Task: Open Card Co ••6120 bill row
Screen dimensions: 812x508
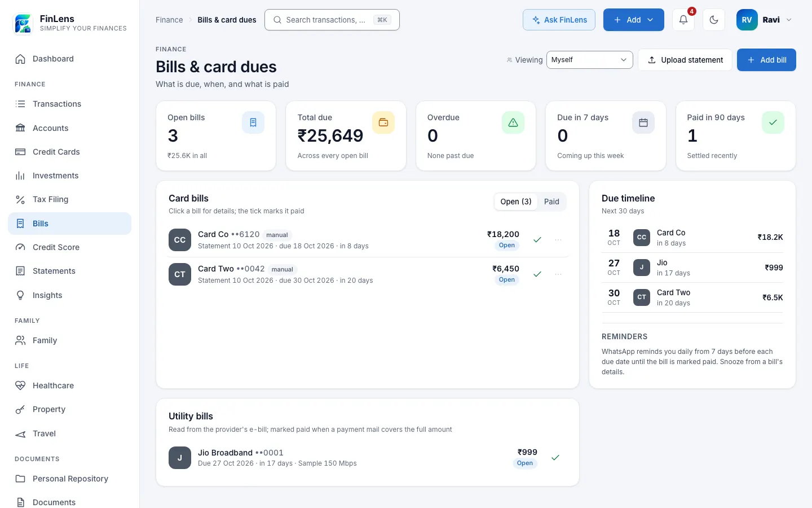Action: click(x=368, y=240)
